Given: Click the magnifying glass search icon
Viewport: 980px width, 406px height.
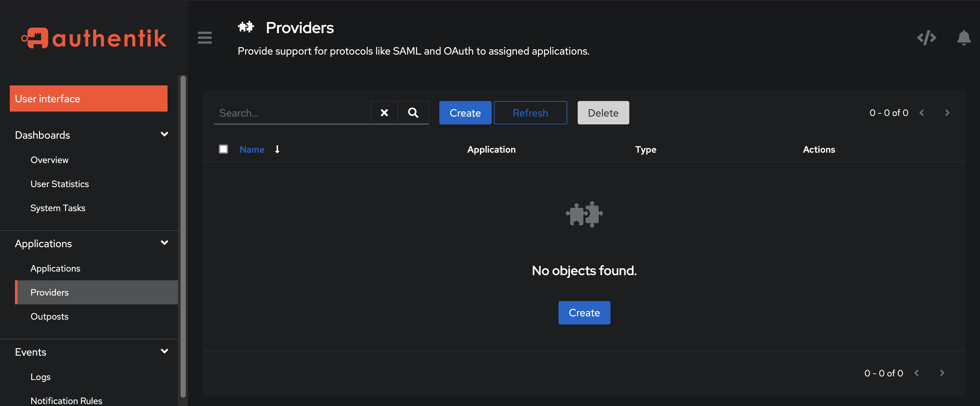Looking at the screenshot, I should (413, 113).
